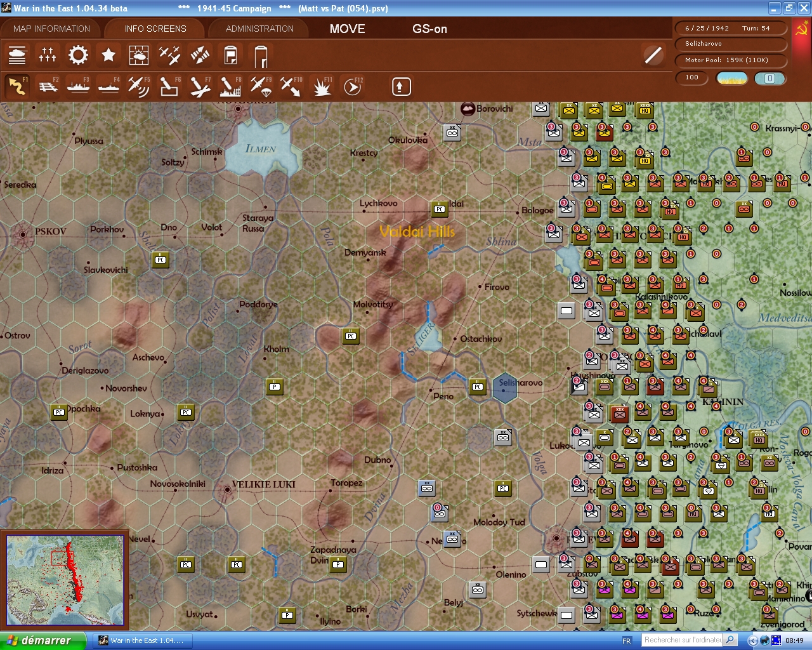Open the MAP INFORMATION tab
This screenshot has height=650, width=812.
tap(52, 29)
